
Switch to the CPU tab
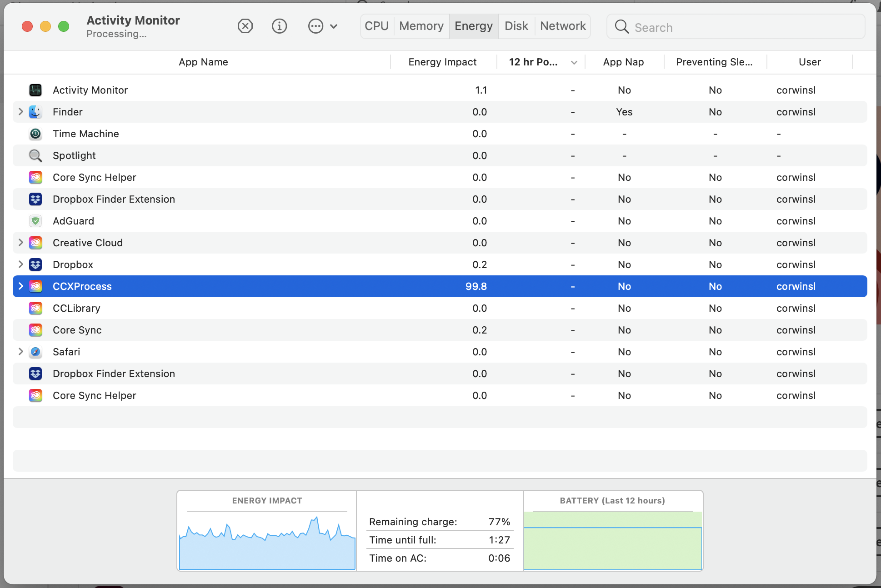[376, 26]
